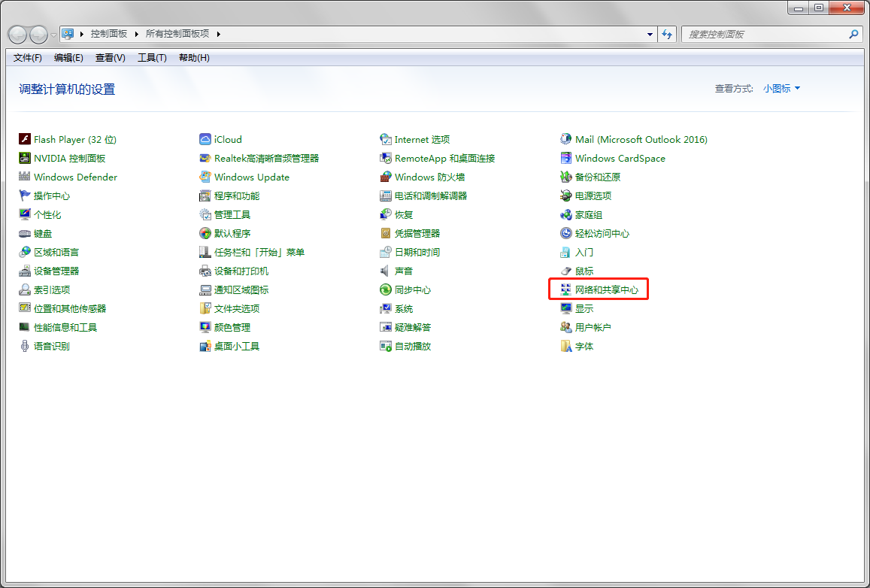Screen dimensions: 870x588
Task: Open the Mail (Microsoft Outlook 2016) icon
Action: (566, 139)
